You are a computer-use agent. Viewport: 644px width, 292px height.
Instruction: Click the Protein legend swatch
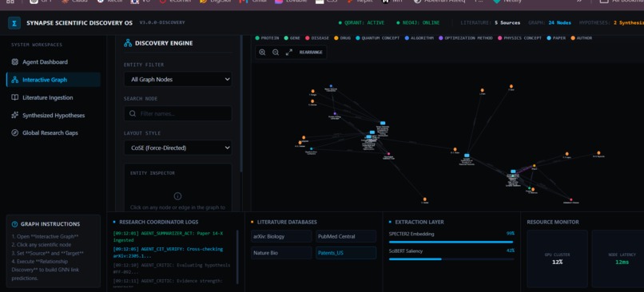coord(257,38)
